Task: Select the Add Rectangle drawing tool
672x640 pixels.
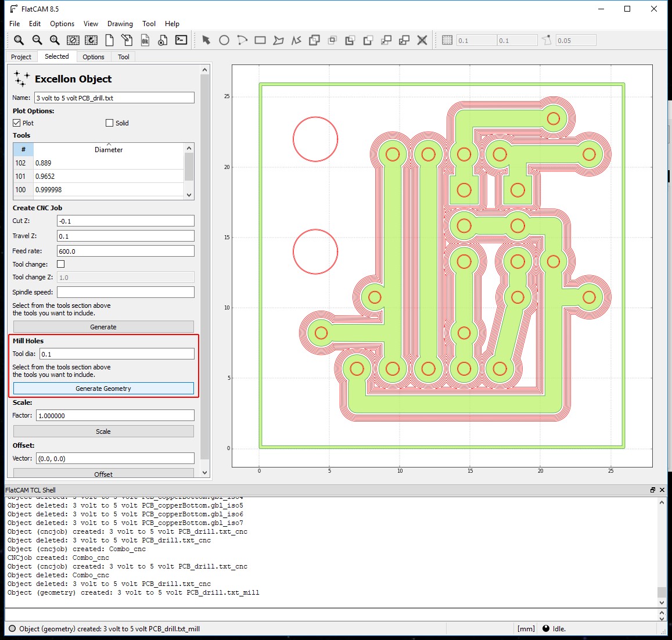Action: point(260,40)
